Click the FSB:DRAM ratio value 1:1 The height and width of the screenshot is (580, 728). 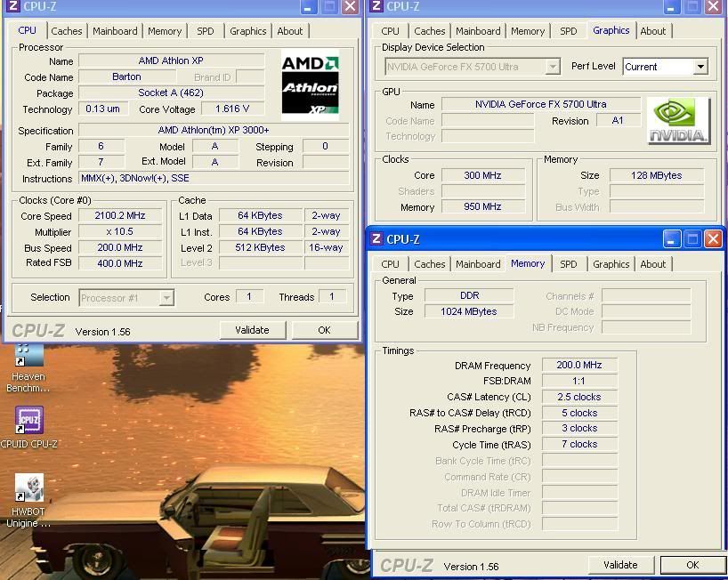coord(579,381)
